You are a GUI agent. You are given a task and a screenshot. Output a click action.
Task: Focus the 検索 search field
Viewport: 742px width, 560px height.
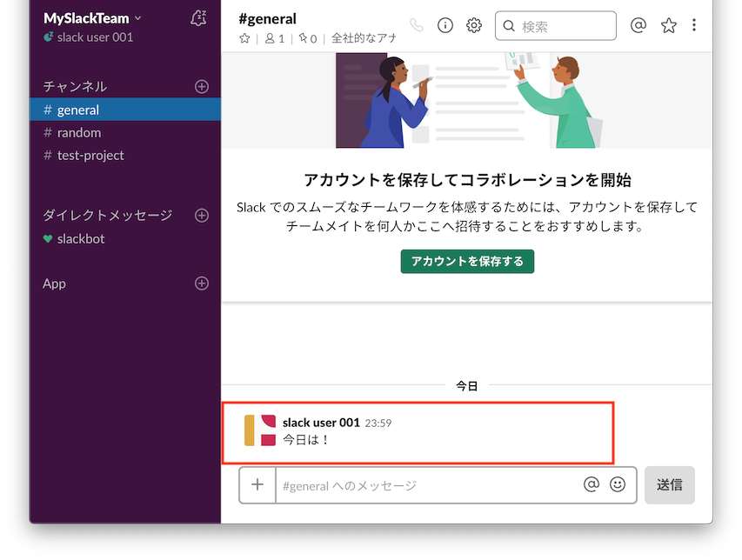pos(556,25)
